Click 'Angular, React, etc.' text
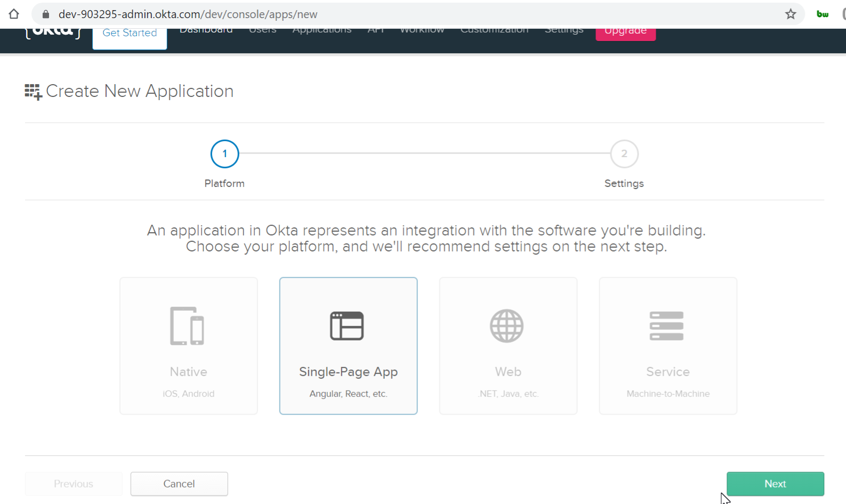The width and height of the screenshot is (846, 504). 349,394
